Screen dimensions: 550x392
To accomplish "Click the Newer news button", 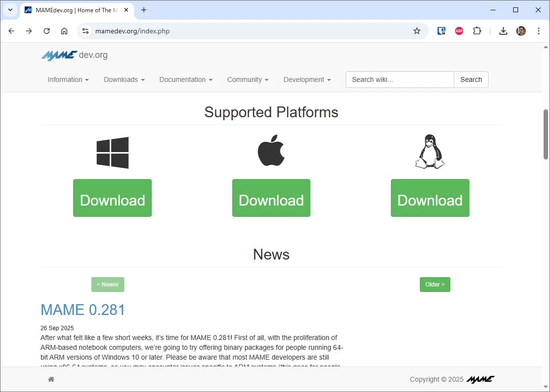I will tap(108, 285).
